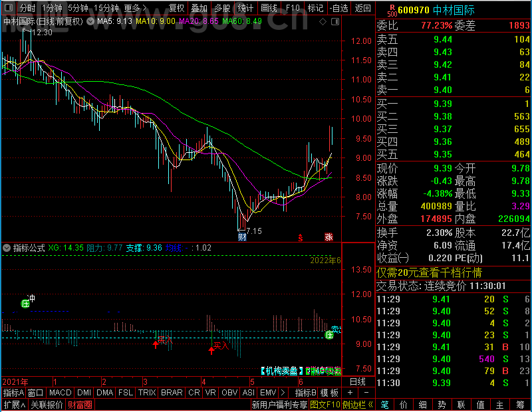
Task: Open the 叠加 overlay option
Action: coord(199,8)
